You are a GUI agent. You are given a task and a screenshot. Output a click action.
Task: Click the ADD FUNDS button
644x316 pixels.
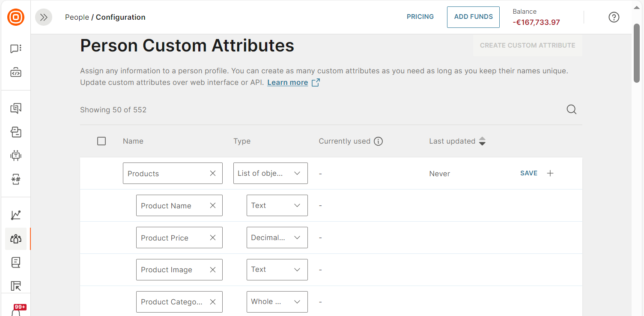[x=473, y=17]
